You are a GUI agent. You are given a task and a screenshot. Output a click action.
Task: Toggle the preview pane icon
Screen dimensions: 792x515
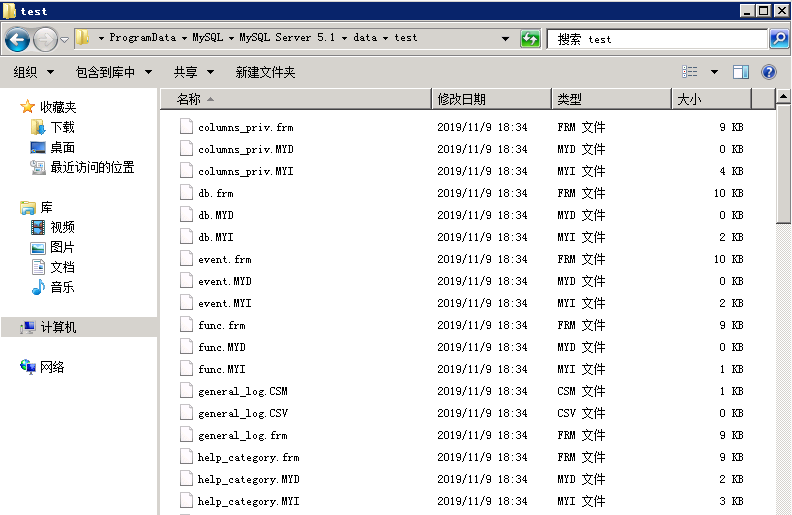741,72
